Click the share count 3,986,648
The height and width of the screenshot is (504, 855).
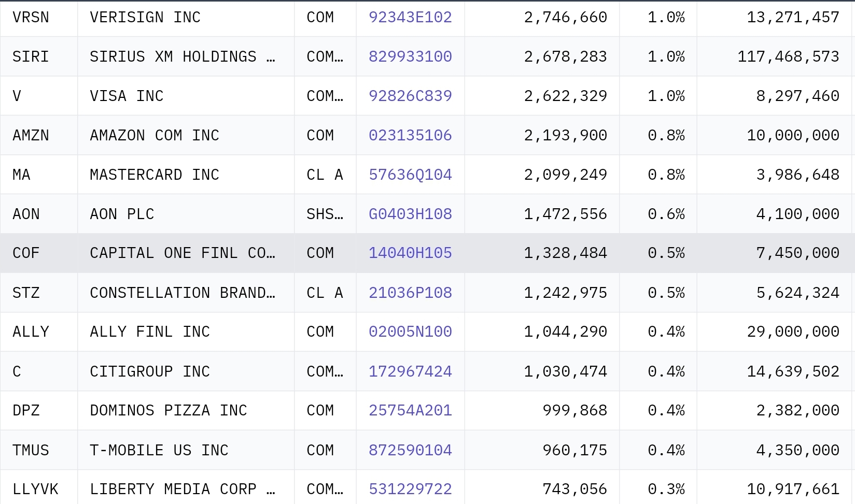[797, 175]
